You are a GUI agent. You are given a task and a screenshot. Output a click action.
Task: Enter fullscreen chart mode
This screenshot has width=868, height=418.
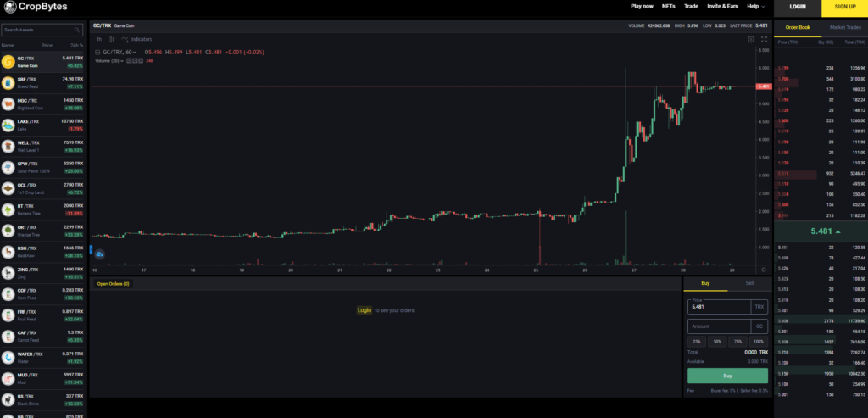(x=765, y=39)
